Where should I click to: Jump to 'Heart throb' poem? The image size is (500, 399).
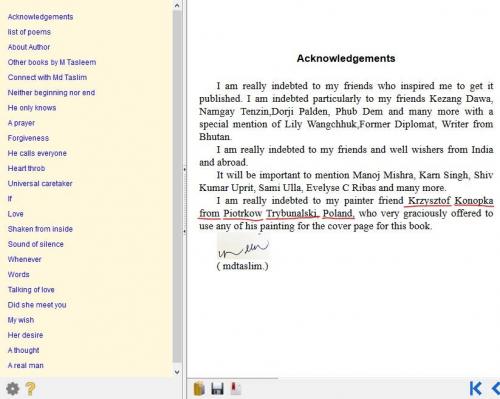coord(26,168)
